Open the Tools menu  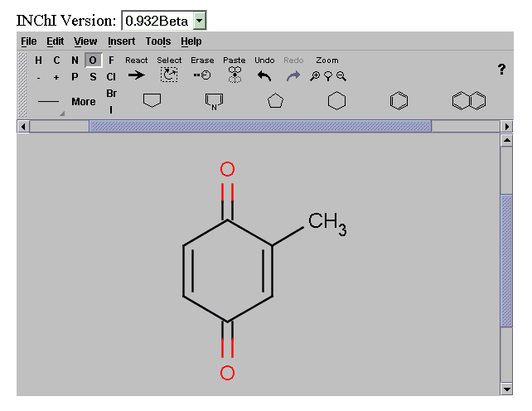tap(157, 41)
